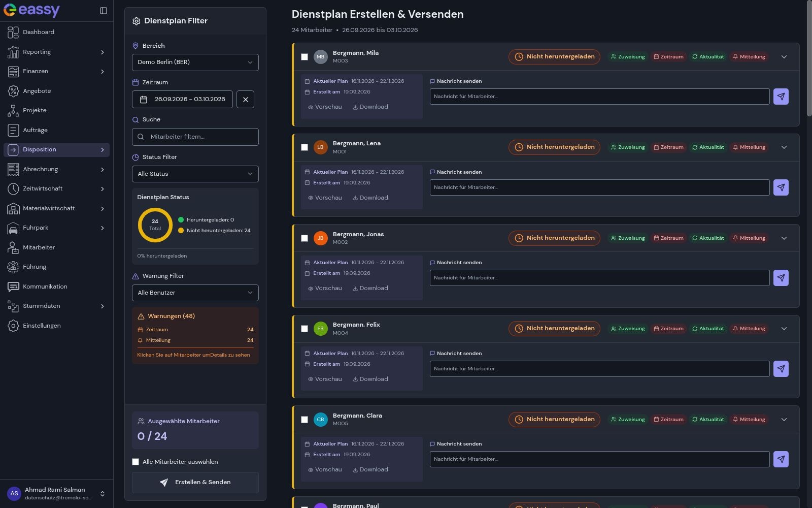Click the Mitarbeiter filtern search field
Screen dimensions: 812x508
pos(195,137)
